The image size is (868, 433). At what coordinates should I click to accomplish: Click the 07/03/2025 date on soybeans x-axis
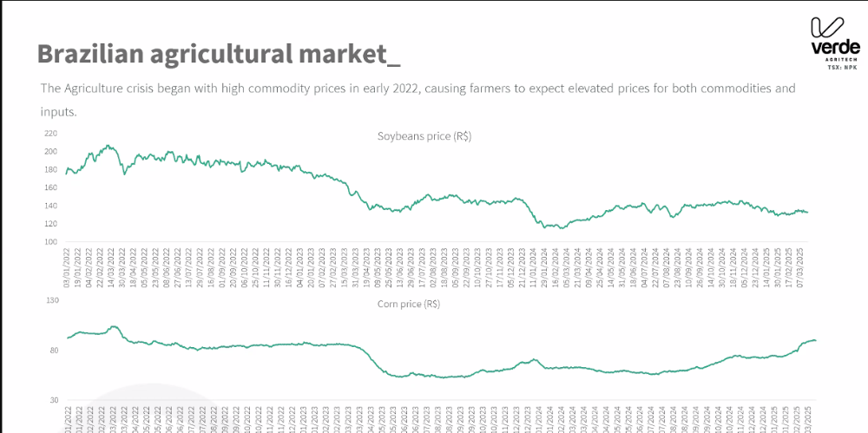coord(799,266)
